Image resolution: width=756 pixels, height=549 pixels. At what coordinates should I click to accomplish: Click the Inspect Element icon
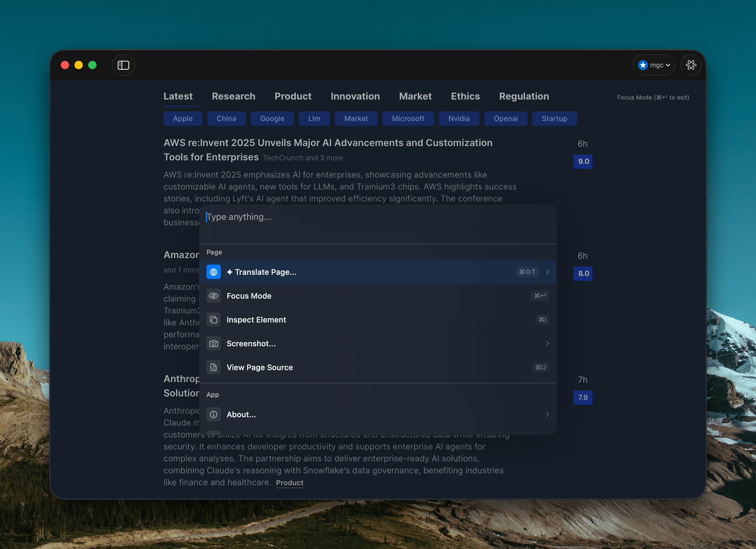pos(213,320)
